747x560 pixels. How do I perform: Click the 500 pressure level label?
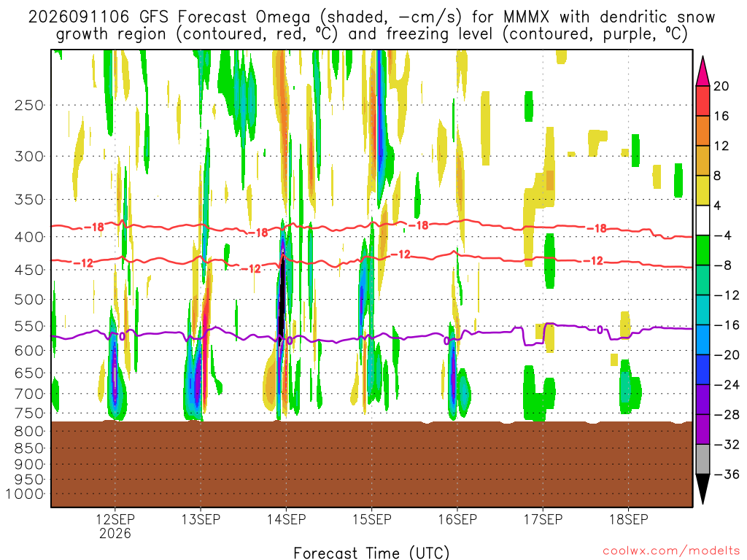tap(29, 300)
